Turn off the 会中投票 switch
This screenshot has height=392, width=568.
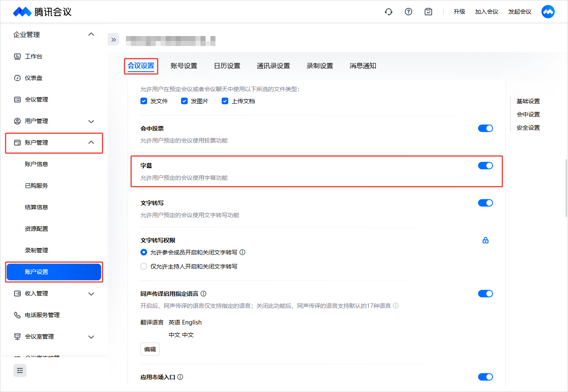486,128
